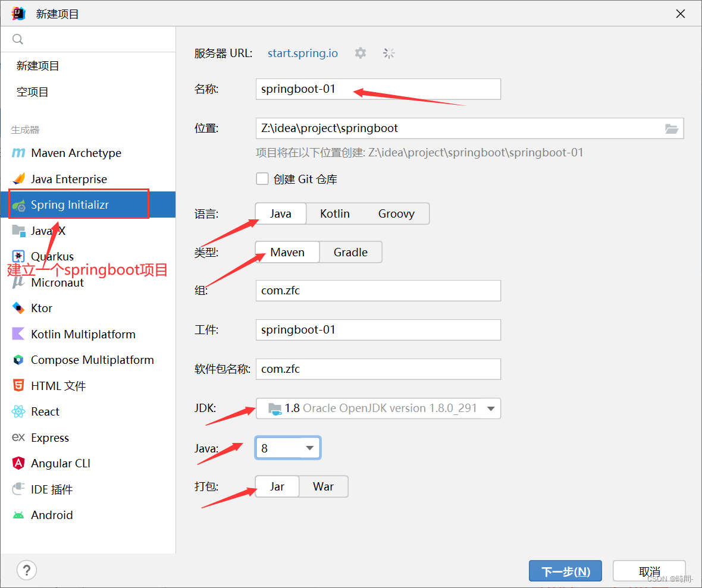Select the Ktor generator
Image resolution: width=702 pixels, height=588 pixels.
coord(88,309)
